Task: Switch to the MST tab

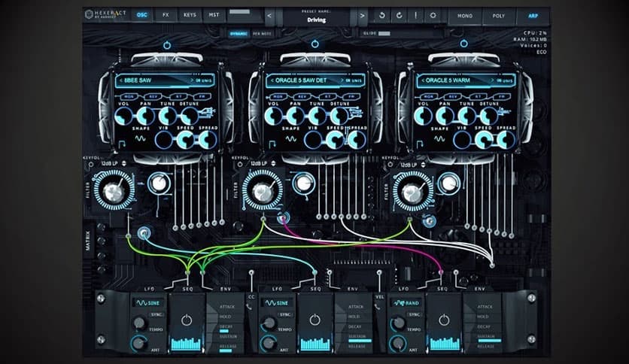Action: click(214, 15)
